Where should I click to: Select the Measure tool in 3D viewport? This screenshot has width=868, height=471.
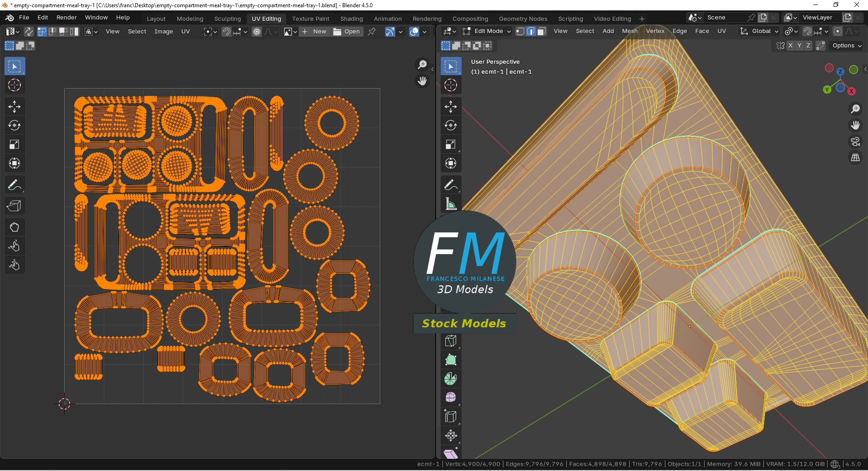coord(451,204)
